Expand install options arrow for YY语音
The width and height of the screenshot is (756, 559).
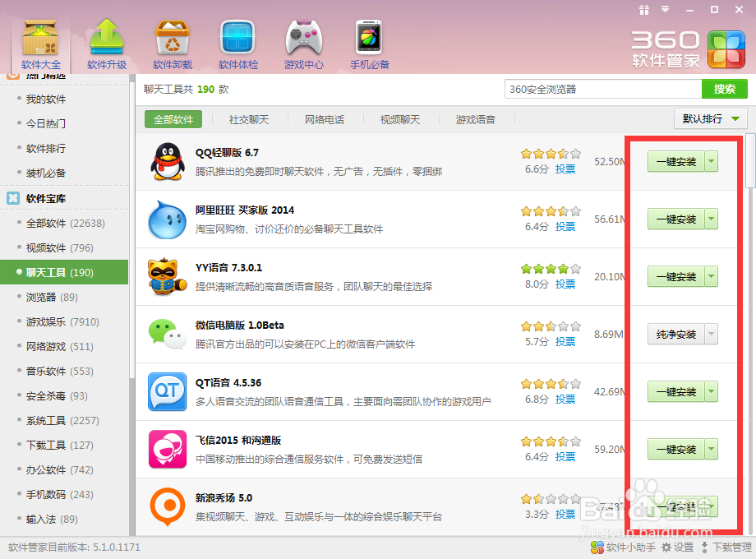pyautogui.click(x=711, y=276)
